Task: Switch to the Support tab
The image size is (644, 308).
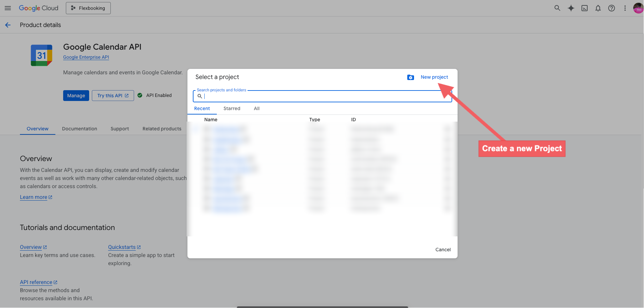Action: [x=120, y=129]
